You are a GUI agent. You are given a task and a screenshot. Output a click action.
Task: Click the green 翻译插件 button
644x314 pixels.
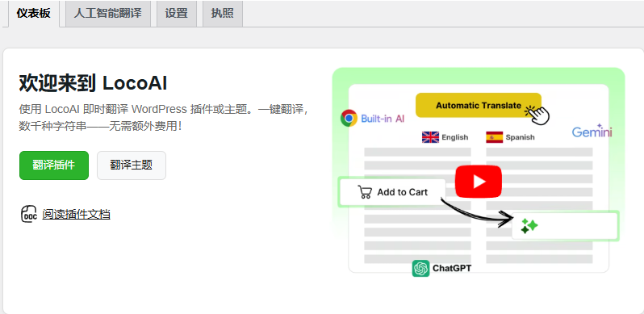click(x=54, y=165)
